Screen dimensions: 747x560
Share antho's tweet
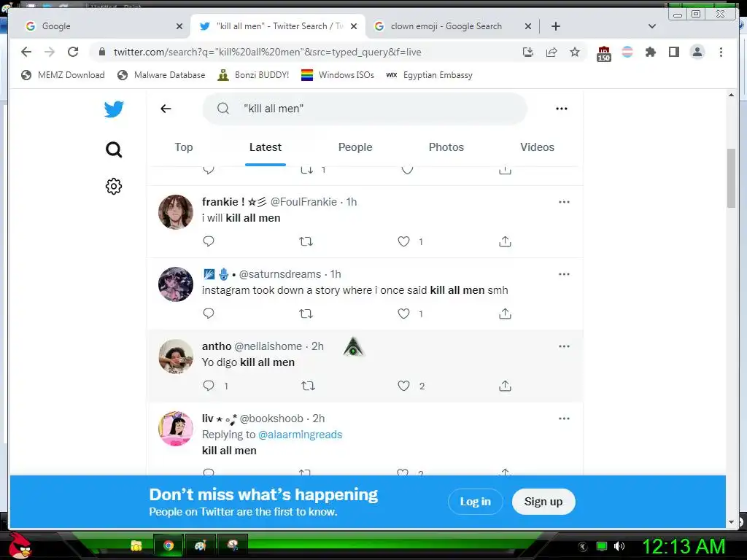(505, 386)
